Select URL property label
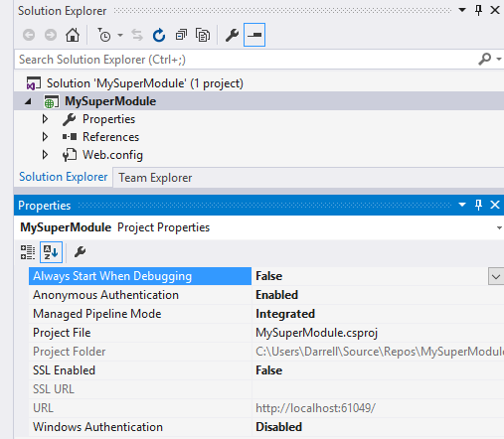The image size is (504, 439). pos(43,408)
